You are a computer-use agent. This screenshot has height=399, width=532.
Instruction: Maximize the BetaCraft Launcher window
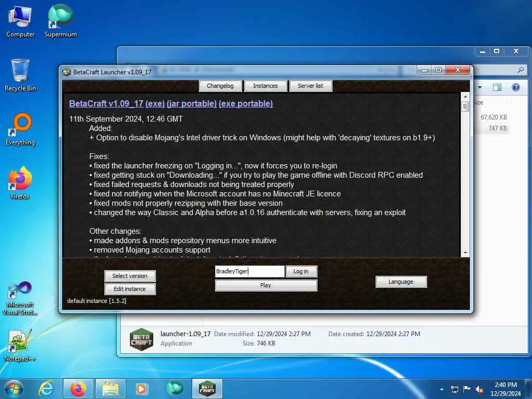438,70
